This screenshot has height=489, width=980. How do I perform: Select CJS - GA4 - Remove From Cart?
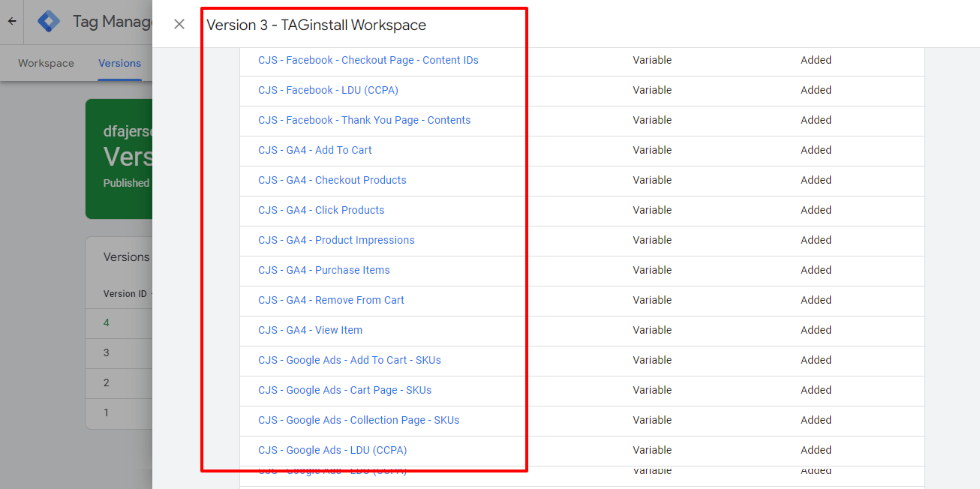tap(331, 300)
